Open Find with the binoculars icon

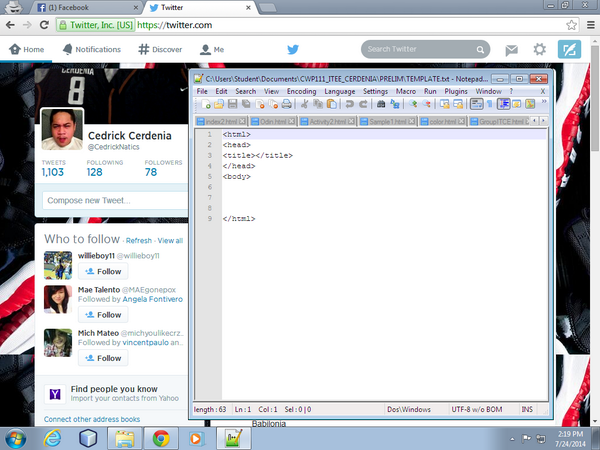tap(381, 104)
